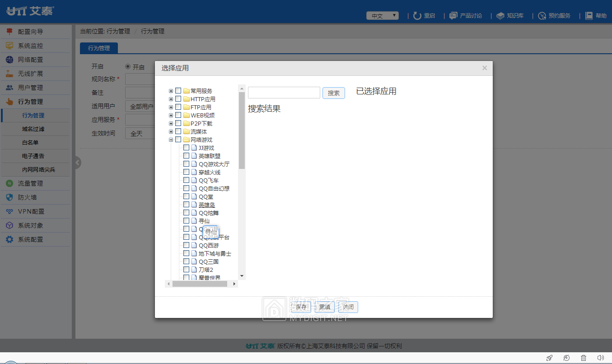This screenshot has height=364, width=612.
Task: Check the 网络游戏 folder checkbox
Action: [x=178, y=140]
